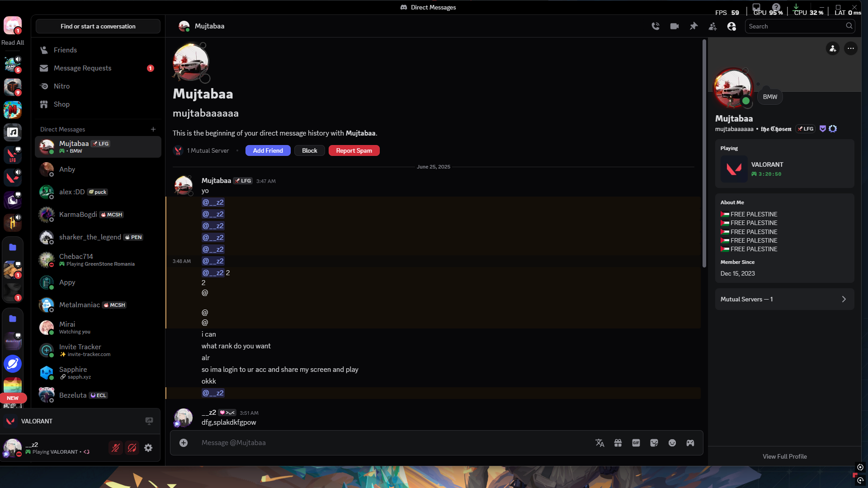The image size is (868, 488).
Task: Open the sticker picker
Action: (x=654, y=443)
